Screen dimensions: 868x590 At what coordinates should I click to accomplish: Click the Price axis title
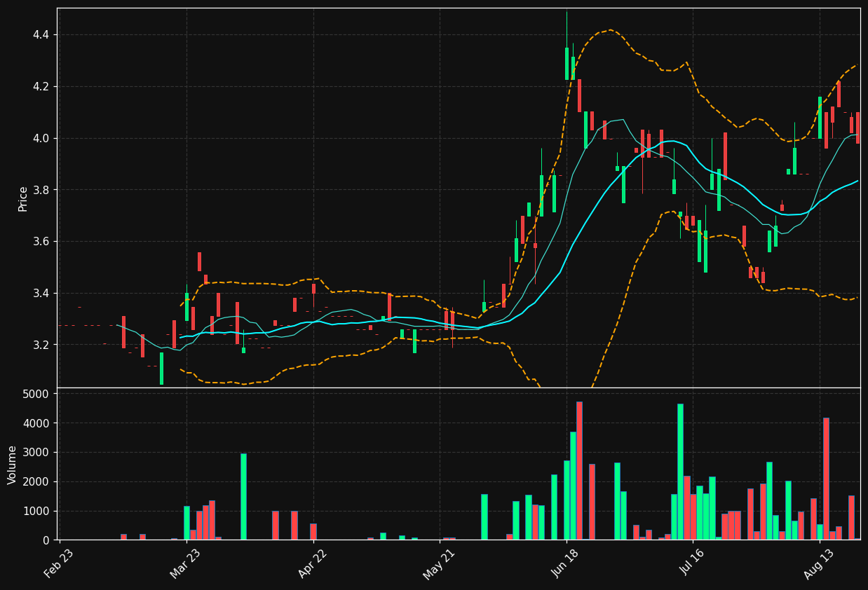point(23,198)
